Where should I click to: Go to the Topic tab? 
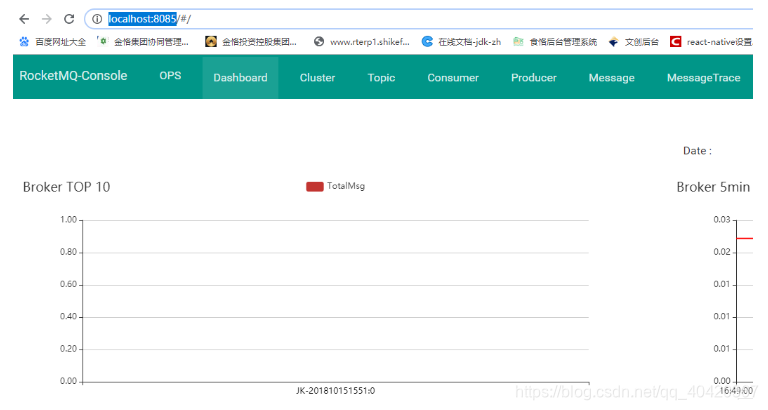pyautogui.click(x=381, y=77)
